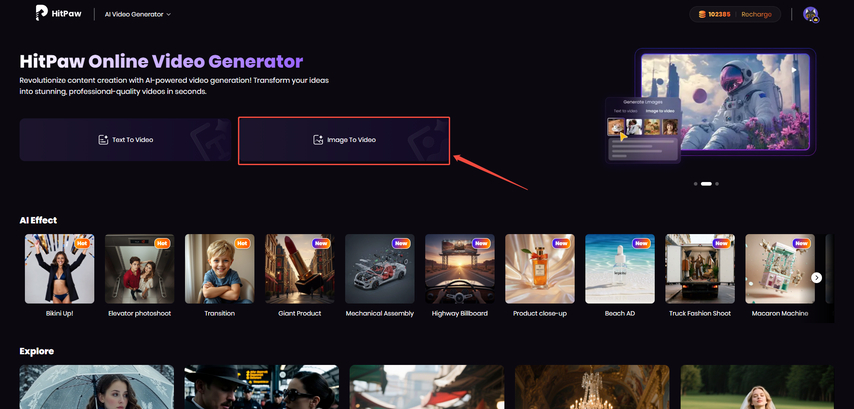Click the HitPaw logo icon

(x=42, y=14)
